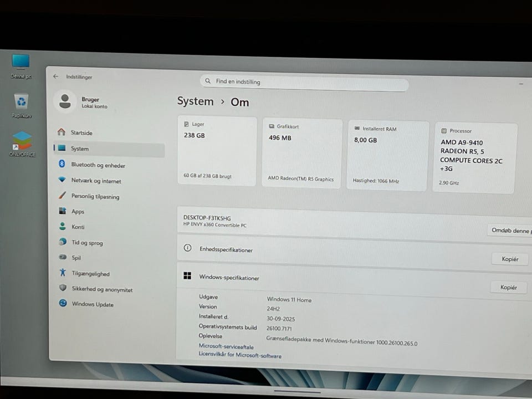Copy device specs with Kopiér button
The height and width of the screenshot is (399, 532).
tap(510, 259)
